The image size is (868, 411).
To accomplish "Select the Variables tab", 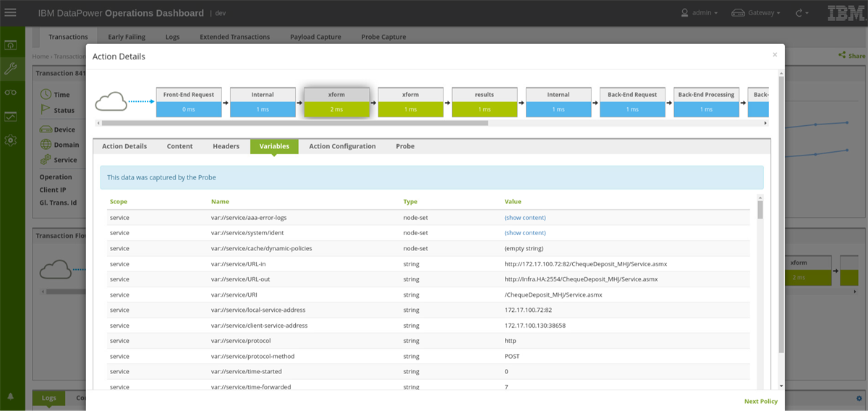I will point(274,146).
